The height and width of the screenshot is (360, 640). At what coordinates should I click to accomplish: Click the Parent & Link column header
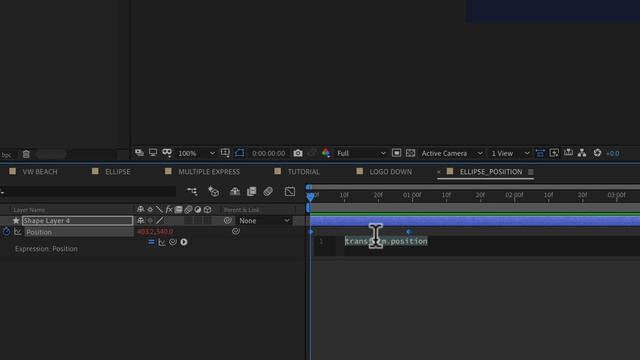click(x=241, y=210)
